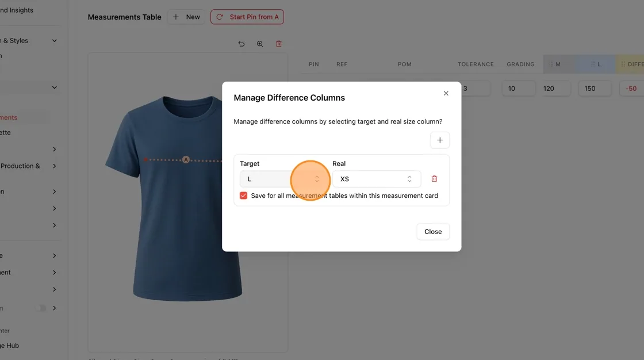Click the tolerance field showing 3
This screenshot has height=360, width=644.
pyautogui.click(x=476, y=89)
